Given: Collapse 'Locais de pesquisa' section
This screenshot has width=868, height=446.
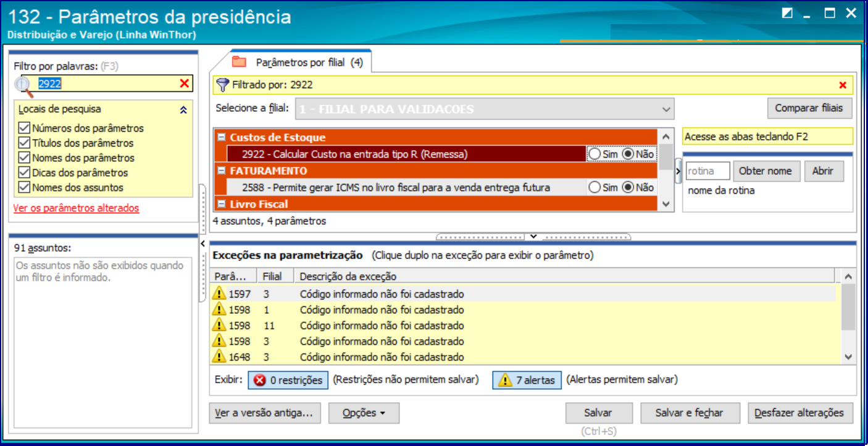Looking at the screenshot, I should tap(183, 110).
